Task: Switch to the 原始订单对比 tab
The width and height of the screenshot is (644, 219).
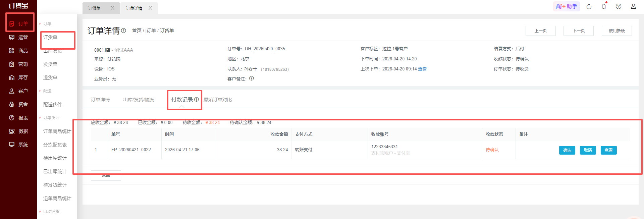Action: (218, 100)
